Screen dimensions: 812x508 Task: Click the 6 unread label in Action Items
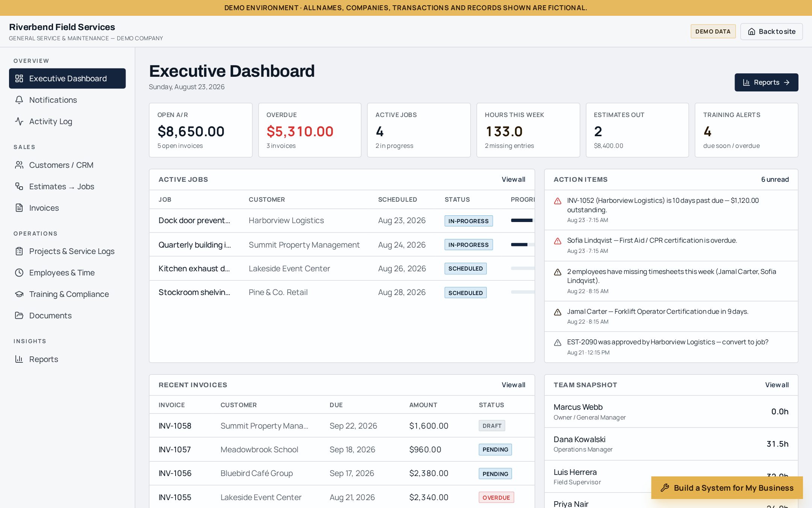coord(775,179)
